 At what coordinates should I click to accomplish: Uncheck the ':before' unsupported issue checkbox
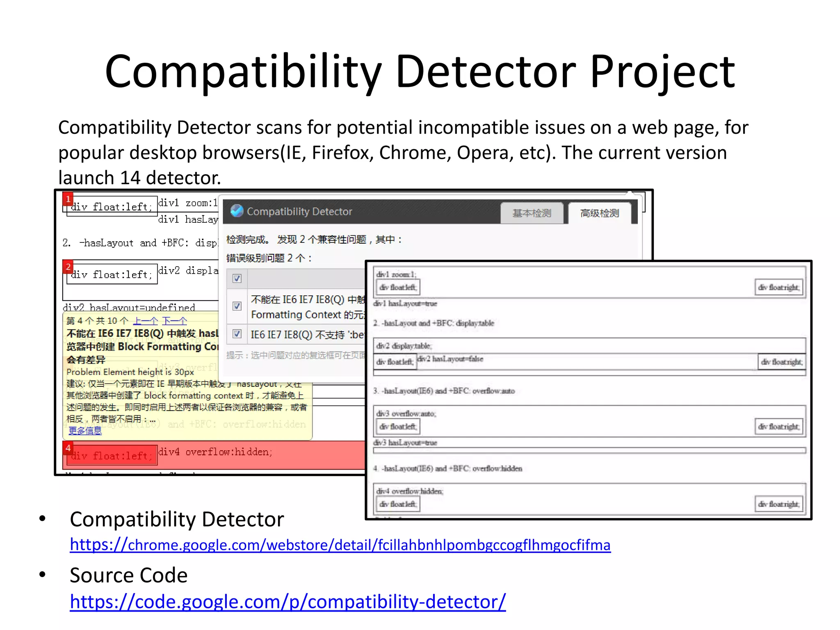(237, 333)
